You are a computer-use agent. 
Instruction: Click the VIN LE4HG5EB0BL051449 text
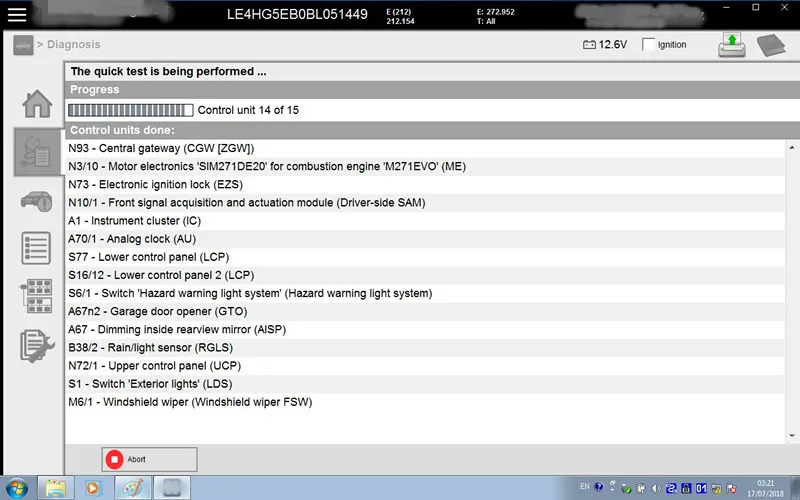pos(297,14)
